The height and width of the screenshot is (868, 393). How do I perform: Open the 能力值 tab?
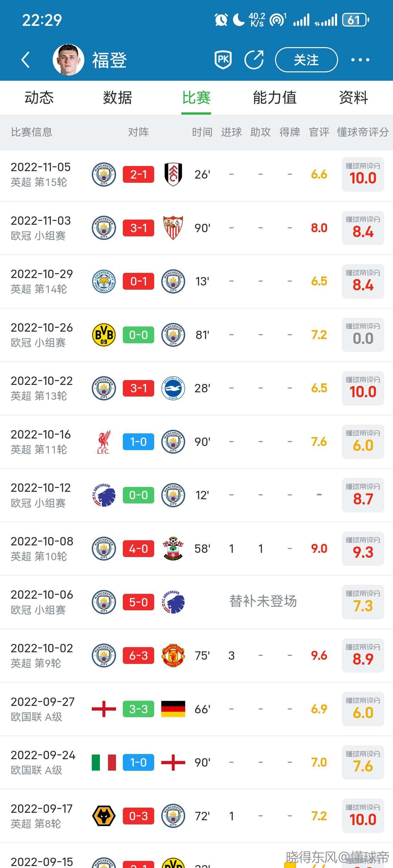tap(275, 98)
